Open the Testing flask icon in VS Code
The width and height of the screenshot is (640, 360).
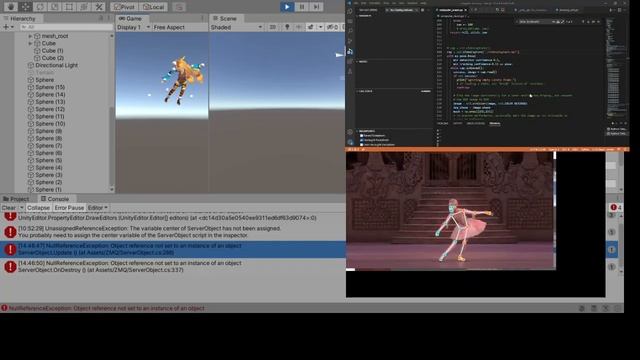[x=350, y=71]
